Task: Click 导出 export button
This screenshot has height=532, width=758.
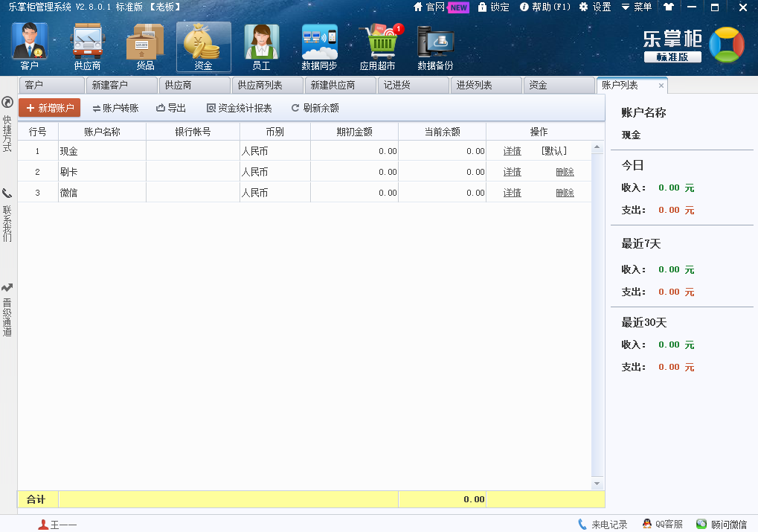Action: tap(170, 108)
